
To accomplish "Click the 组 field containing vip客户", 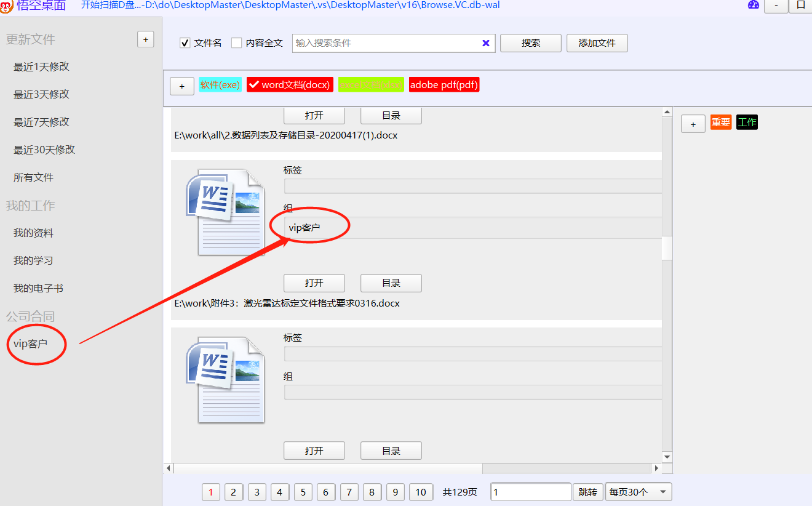I will click(x=473, y=228).
